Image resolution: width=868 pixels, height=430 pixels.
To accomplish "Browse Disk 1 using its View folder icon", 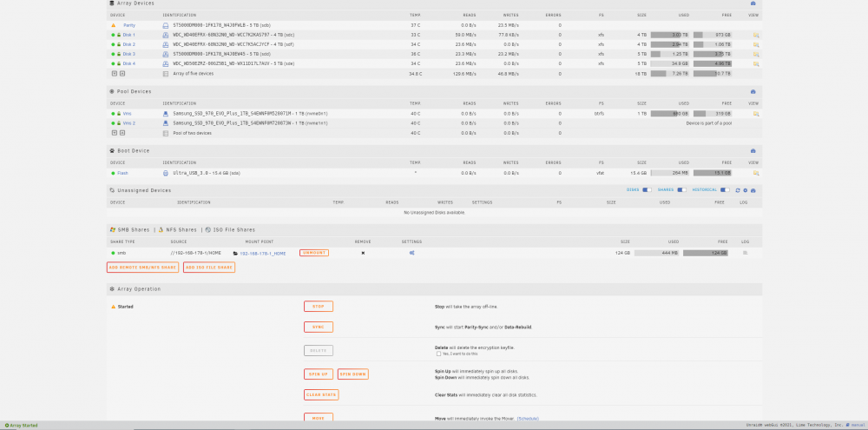I will click(756, 35).
